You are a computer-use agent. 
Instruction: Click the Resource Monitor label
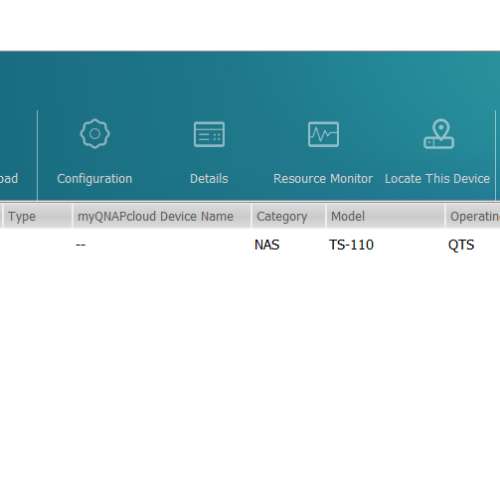(x=323, y=179)
